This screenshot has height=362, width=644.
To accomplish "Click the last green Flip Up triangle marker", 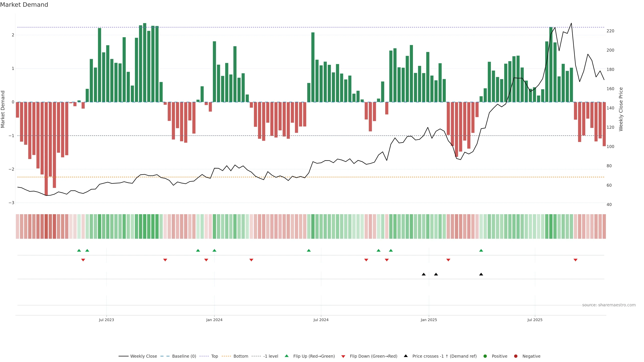I will pyautogui.click(x=481, y=250).
